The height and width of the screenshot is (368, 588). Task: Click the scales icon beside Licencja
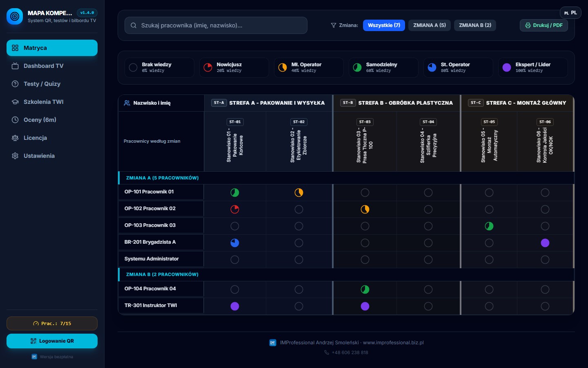(15, 138)
